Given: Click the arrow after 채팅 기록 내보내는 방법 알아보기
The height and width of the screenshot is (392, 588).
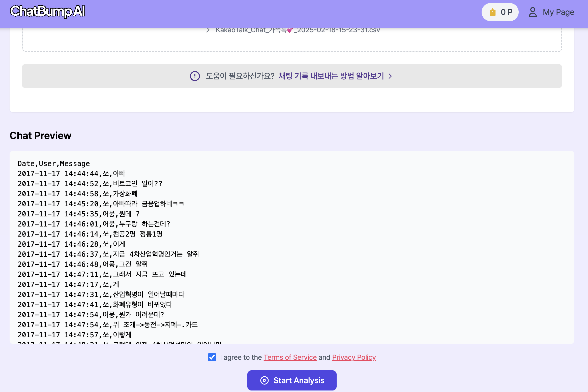Looking at the screenshot, I should tap(390, 76).
